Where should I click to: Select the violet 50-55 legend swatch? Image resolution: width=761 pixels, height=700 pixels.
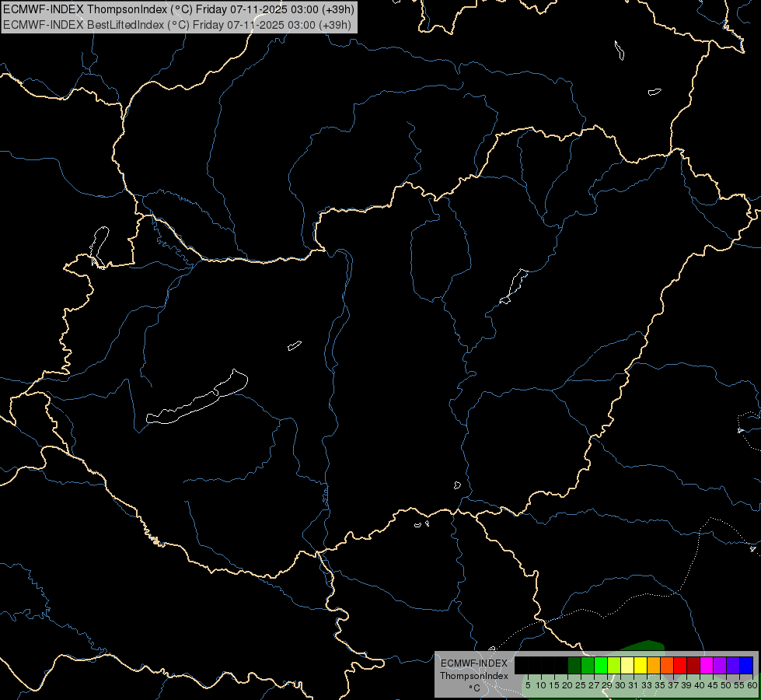[x=733, y=665]
